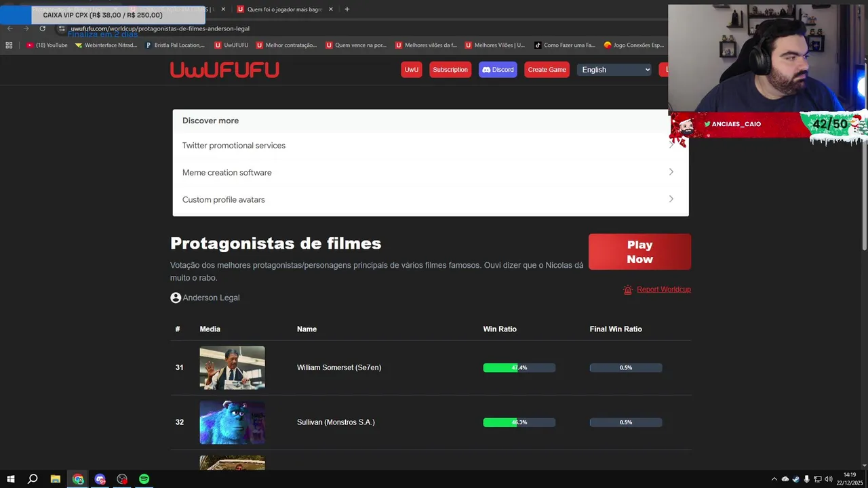Click the Media column header

pos(210,329)
